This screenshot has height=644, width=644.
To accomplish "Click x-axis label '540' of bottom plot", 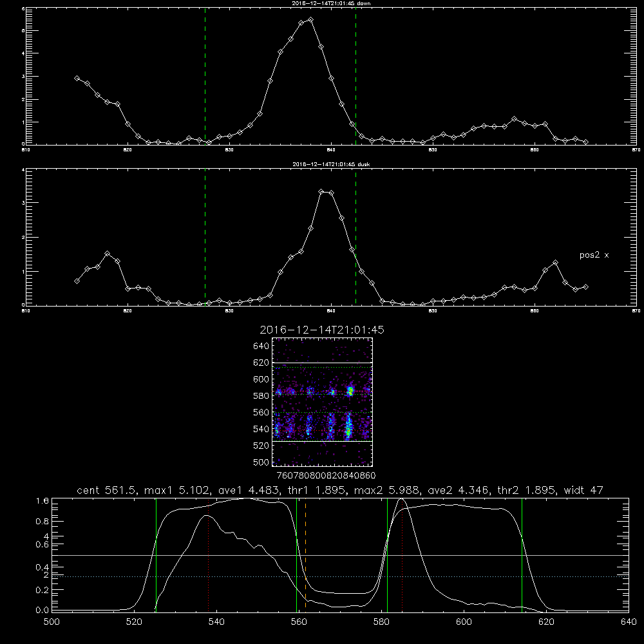I will [x=216, y=622].
